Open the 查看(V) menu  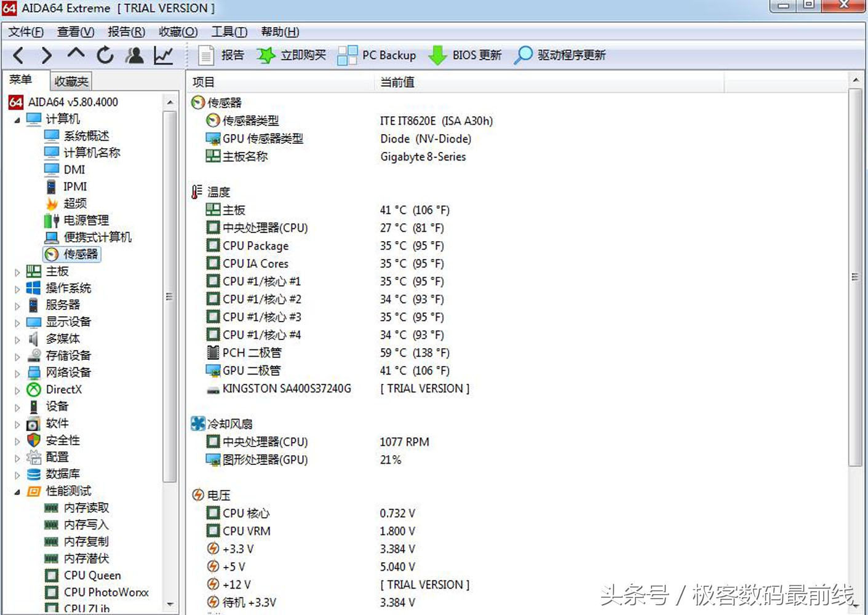point(76,32)
